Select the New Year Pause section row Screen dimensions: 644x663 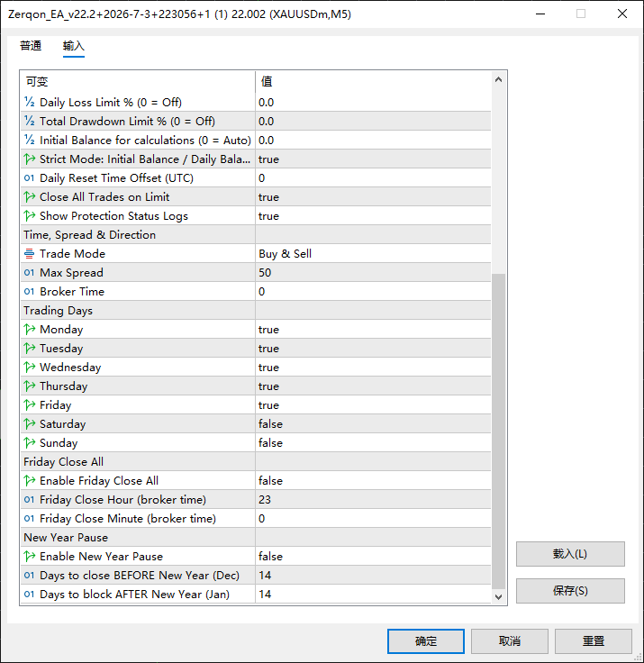point(256,538)
